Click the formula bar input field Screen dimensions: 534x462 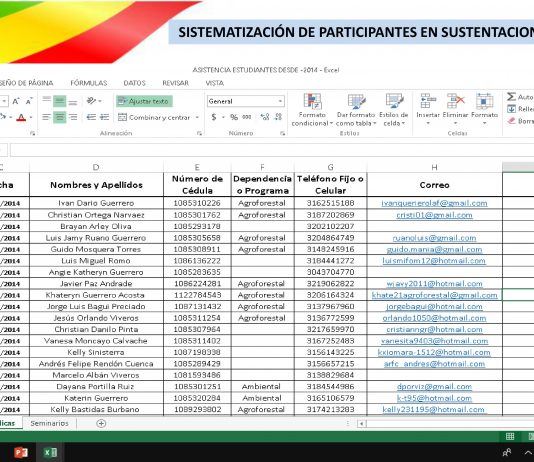coord(272,150)
